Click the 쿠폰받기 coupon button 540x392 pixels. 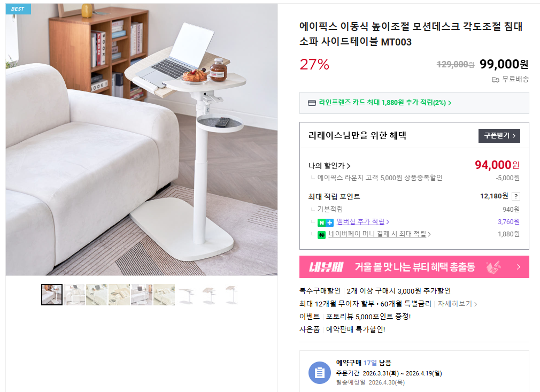tap(499, 136)
